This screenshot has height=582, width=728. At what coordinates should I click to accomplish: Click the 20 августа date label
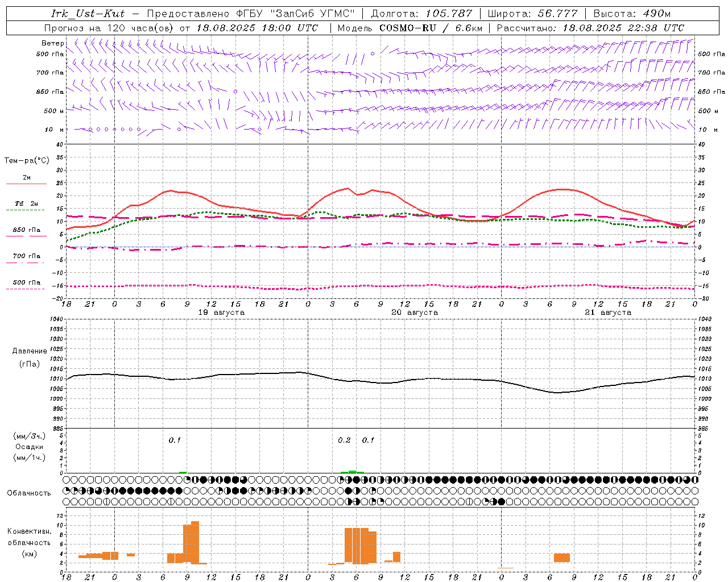pos(415,313)
